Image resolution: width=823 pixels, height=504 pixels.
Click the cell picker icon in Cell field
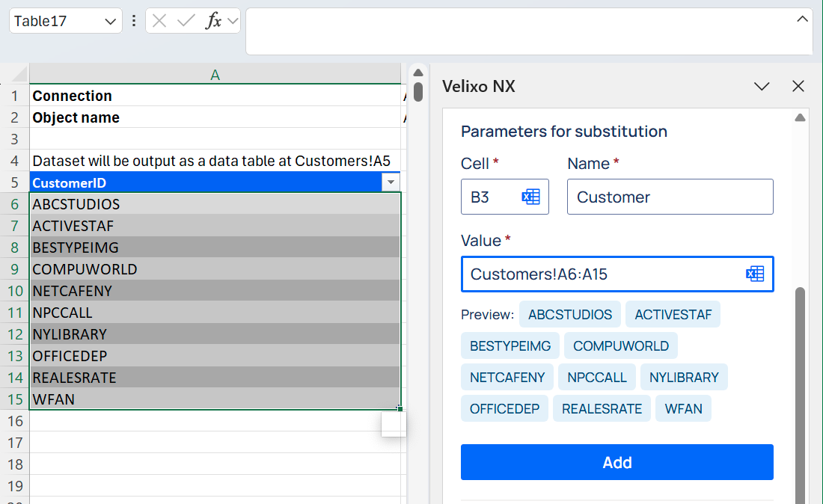[530, 197]
